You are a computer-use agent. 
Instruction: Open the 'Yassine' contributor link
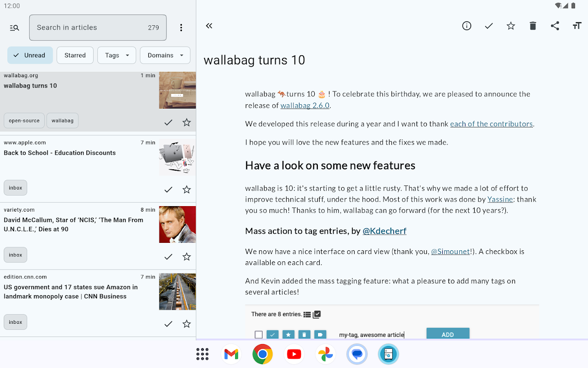coord(499,199)
